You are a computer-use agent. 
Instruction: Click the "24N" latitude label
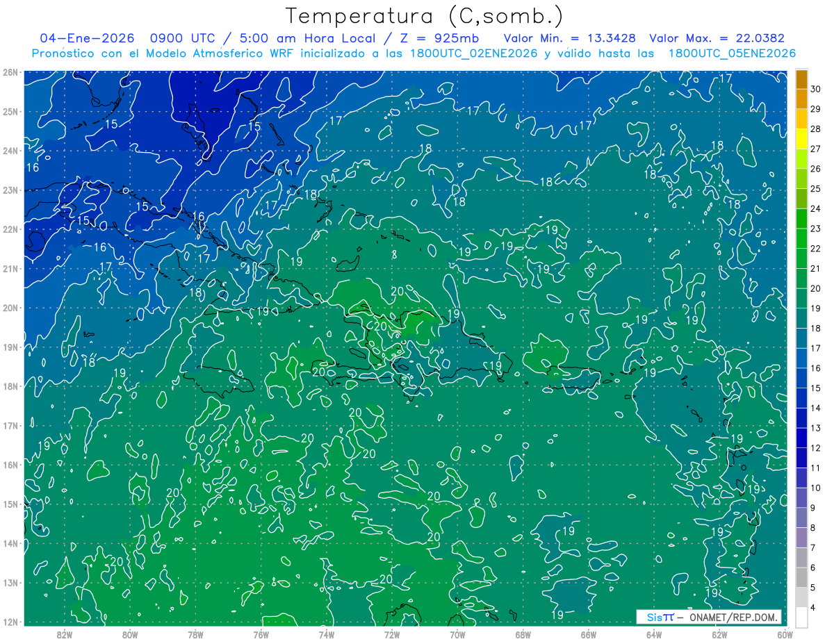tap(10, 151)
